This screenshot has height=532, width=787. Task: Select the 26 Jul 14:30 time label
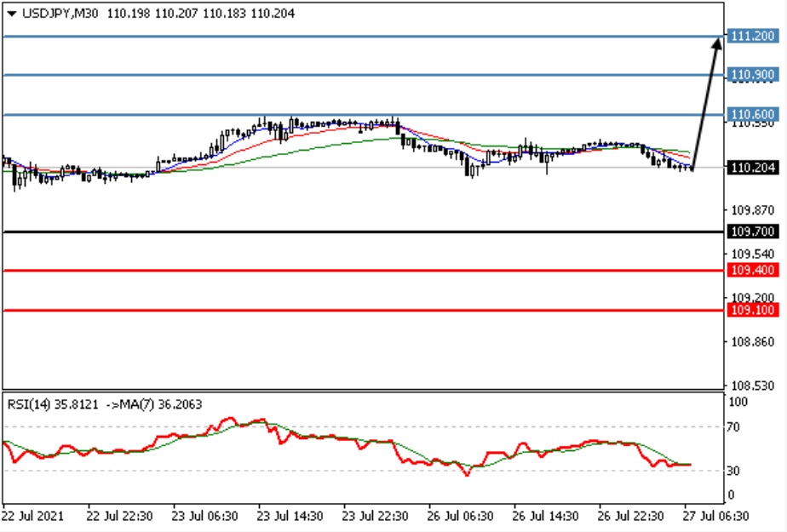tap(546, 516)
